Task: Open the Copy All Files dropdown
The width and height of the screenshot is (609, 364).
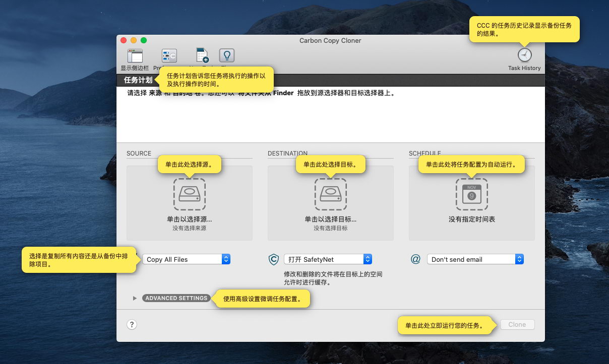Action: click(187, 259)
